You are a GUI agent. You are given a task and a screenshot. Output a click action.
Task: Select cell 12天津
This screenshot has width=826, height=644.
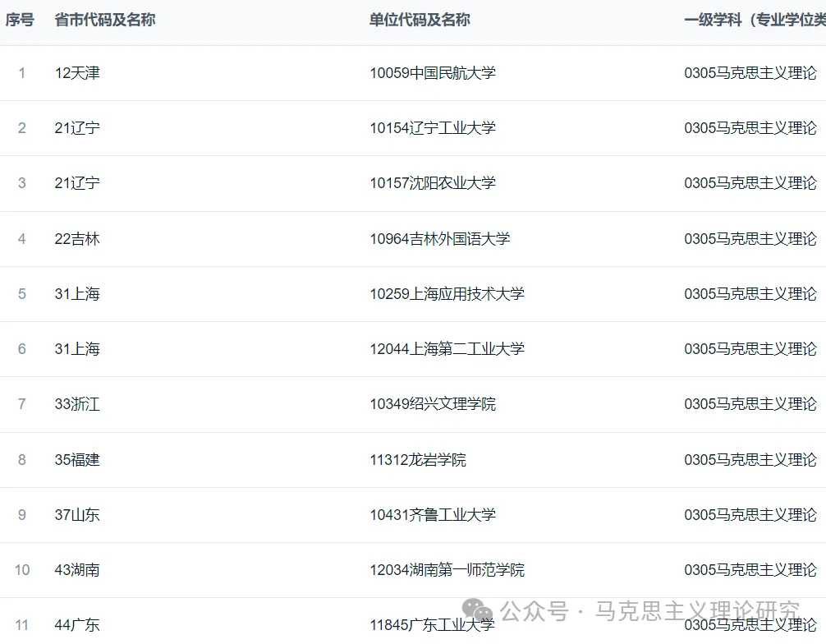coord(77,73)
